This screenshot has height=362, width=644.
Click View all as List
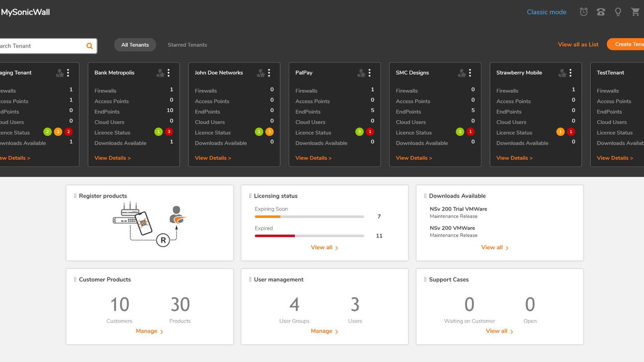[x=578, y=44]
